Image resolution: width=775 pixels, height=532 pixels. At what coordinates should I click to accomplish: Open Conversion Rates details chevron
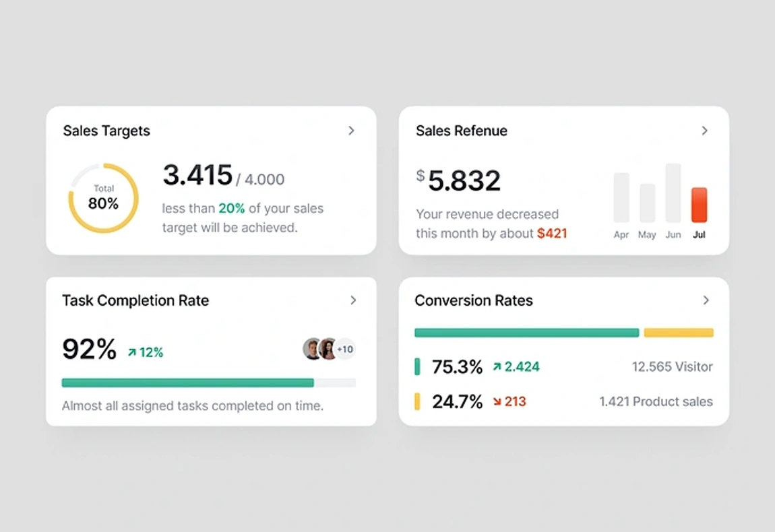point(706,300)
